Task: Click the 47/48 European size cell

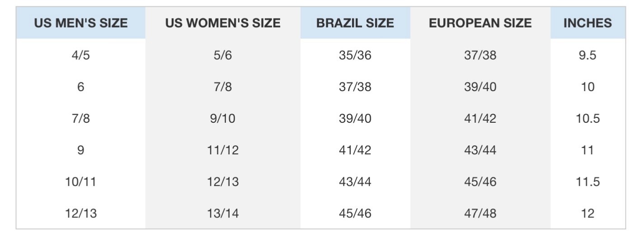Action: [x=480, y=213]
